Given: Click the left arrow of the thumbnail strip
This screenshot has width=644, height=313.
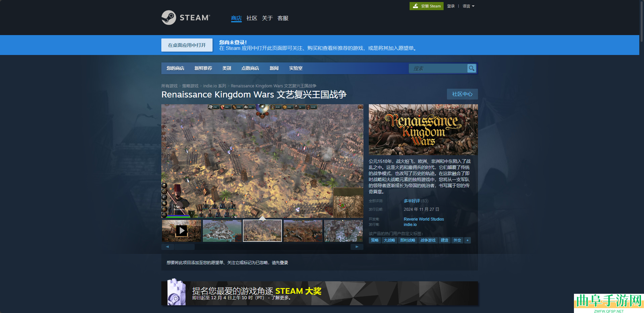Looking at the screenshot, I should 167,247.
